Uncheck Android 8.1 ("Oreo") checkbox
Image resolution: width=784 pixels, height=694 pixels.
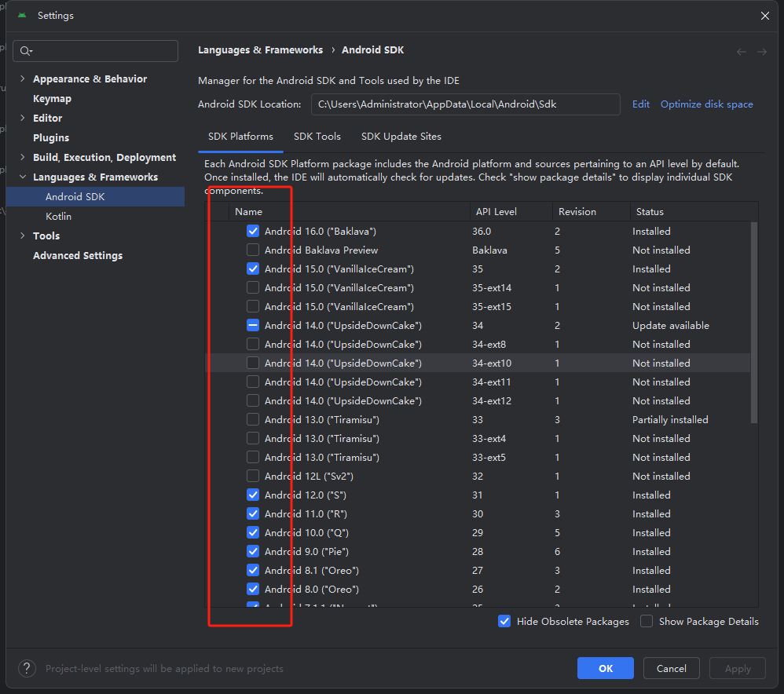point(253,570)
